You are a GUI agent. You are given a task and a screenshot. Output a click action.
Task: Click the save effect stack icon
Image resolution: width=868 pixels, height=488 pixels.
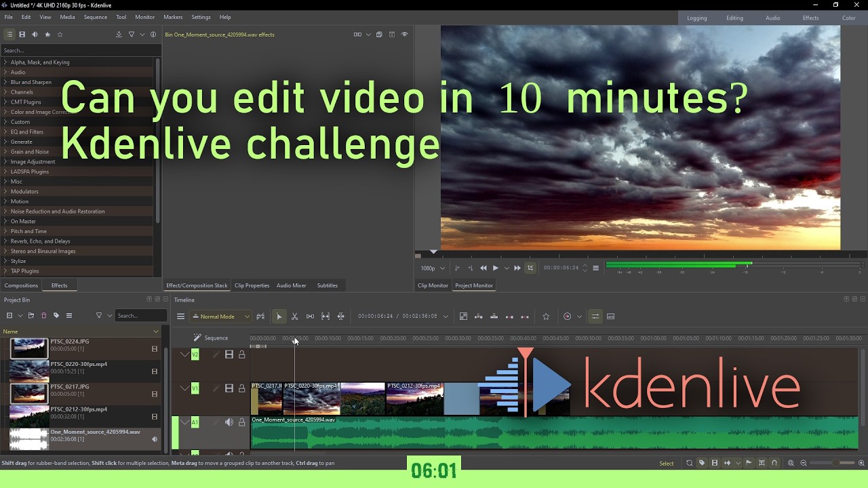point(379,35)
